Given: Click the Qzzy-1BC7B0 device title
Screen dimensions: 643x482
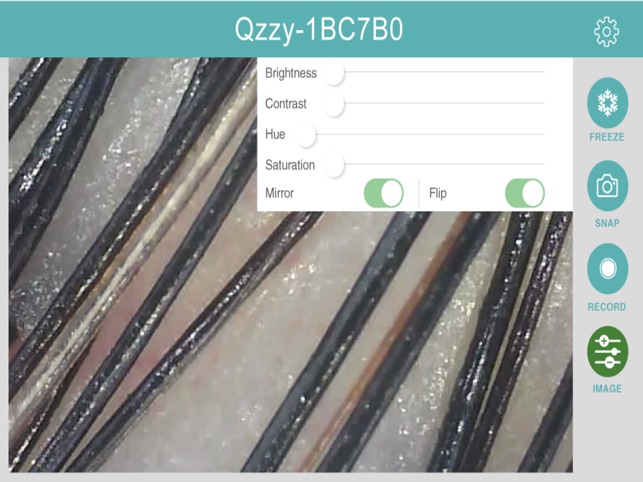Looking at the screenshot, I should point(319,30).
